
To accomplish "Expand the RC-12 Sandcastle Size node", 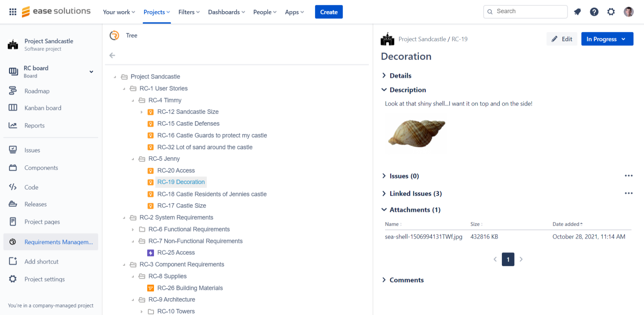I will tap(141, 112).
